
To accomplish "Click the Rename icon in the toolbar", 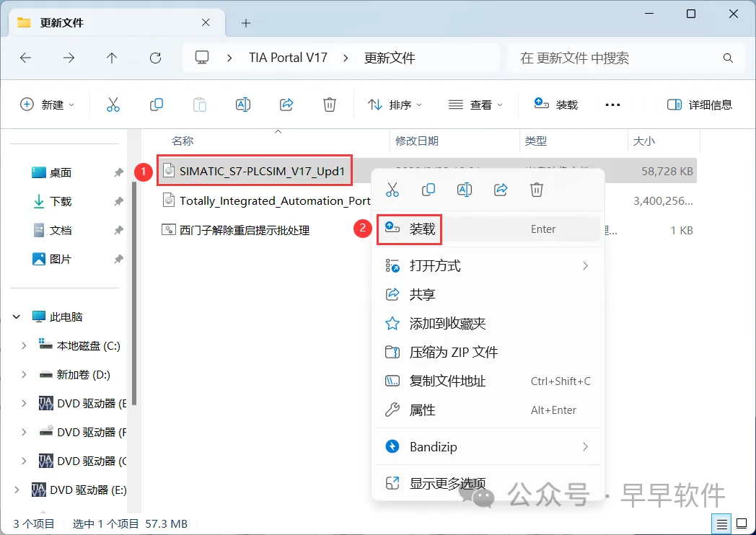I will tap(243, 105).
